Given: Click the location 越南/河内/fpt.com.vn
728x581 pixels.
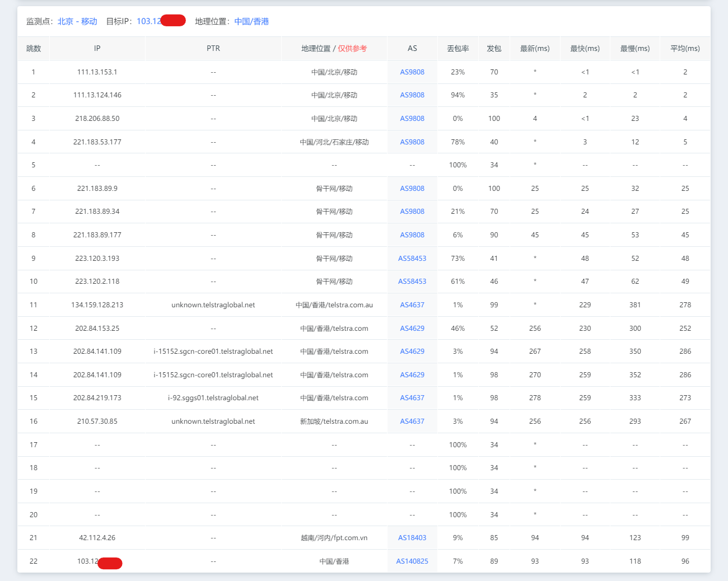Looking at the screenshot, I should point(334,538).
